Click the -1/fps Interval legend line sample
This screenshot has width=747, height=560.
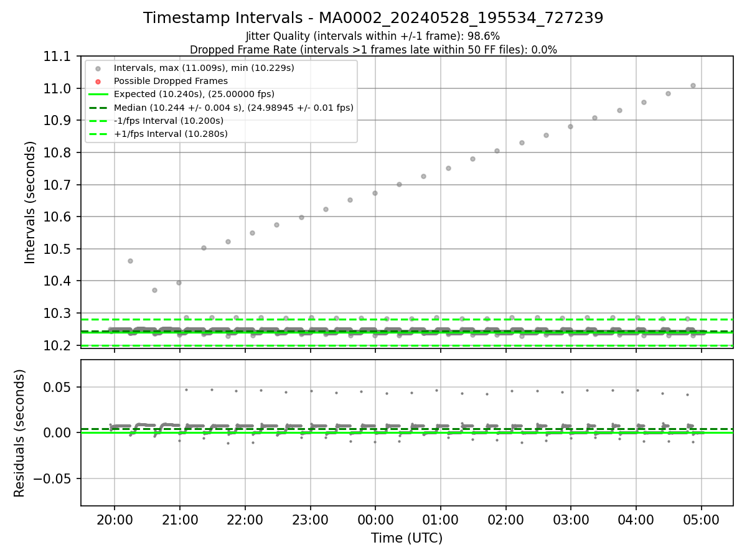click(x=98, y=121)
